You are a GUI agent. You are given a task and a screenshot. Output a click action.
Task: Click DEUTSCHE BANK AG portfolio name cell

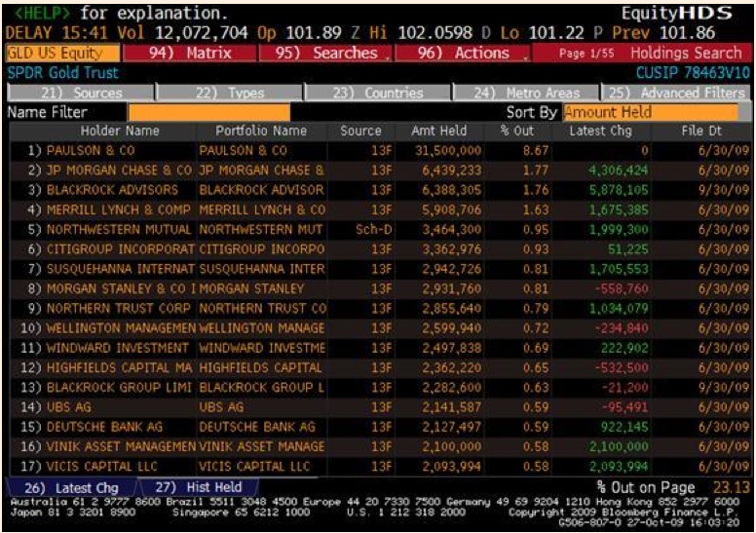(257, 427)
